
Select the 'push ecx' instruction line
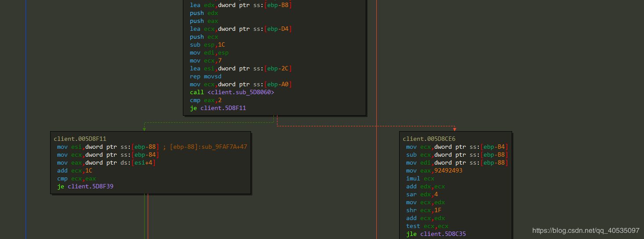pos(204,37)
